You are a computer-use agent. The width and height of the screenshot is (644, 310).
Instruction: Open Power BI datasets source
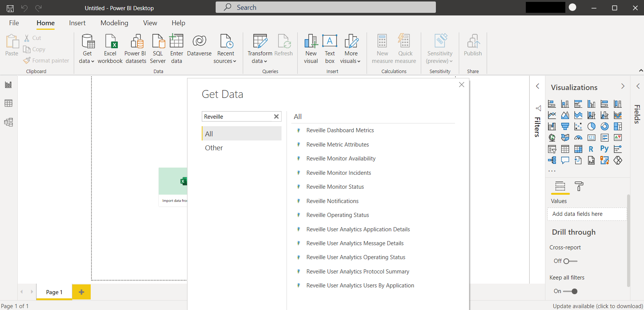tap(136, 49)
